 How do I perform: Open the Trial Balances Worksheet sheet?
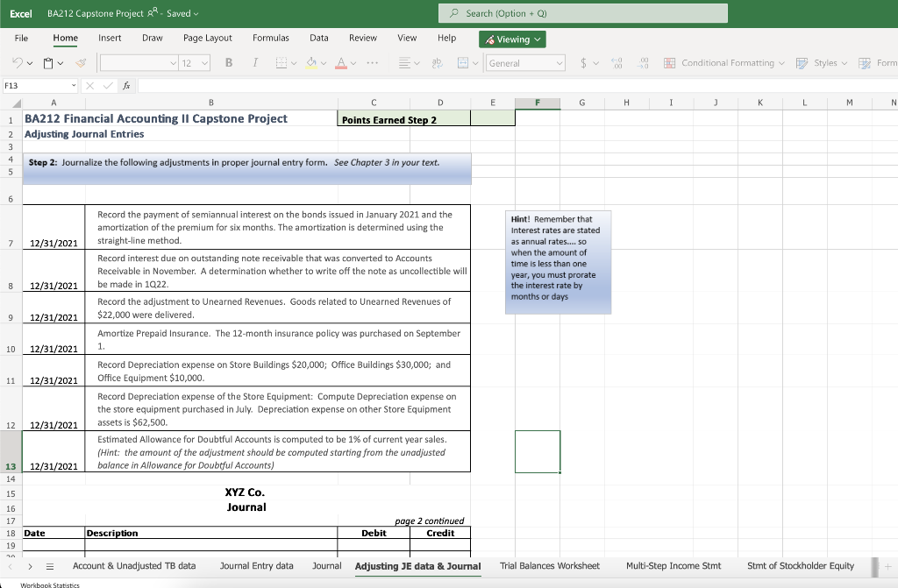click(x=550, y=566)
